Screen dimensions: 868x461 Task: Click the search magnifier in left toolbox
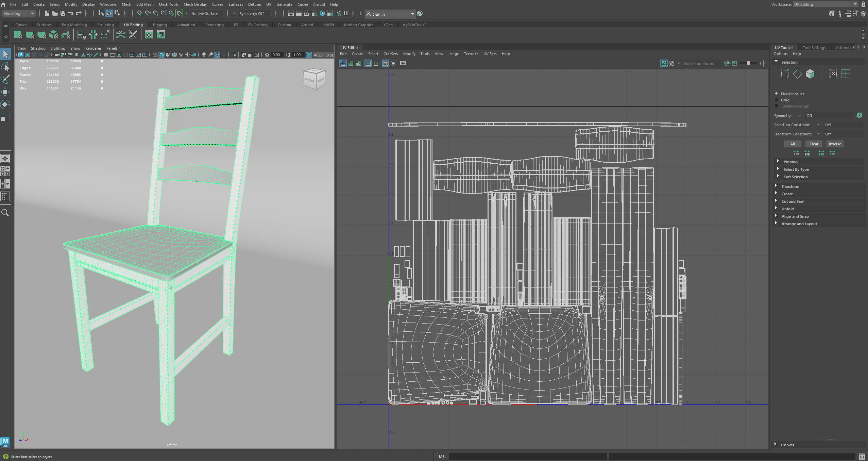click(5, 213)
